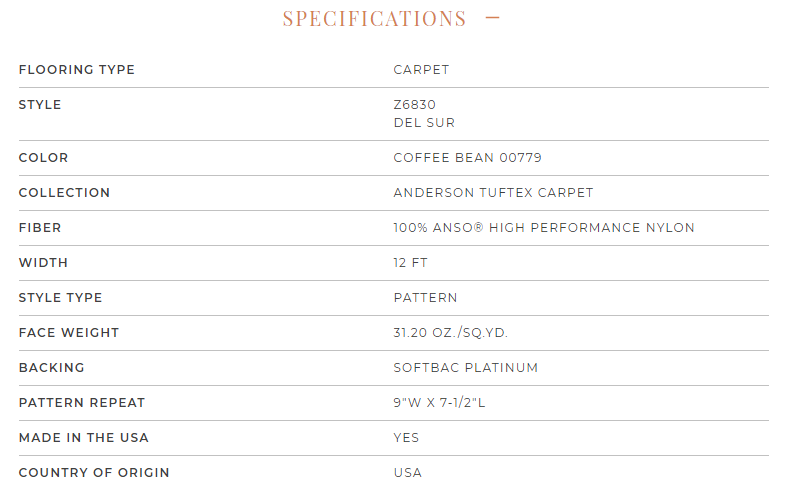This screenshot has height=495, width=789.
Task: Click the COLLECTION row label
Action: [x=64, y=193]
